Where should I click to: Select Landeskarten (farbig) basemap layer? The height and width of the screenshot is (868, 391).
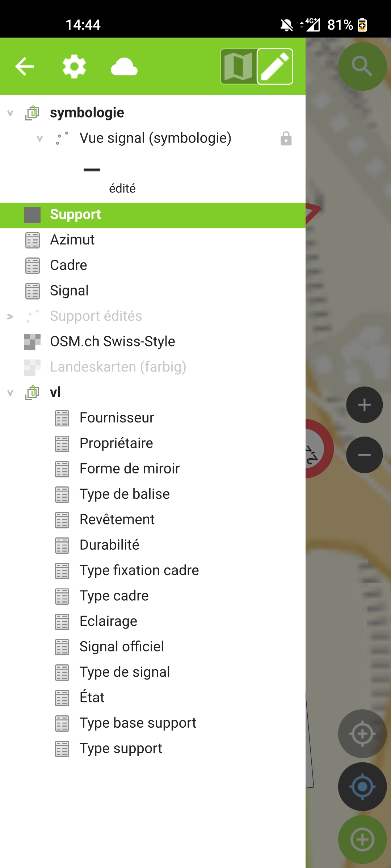pos(118,367)
